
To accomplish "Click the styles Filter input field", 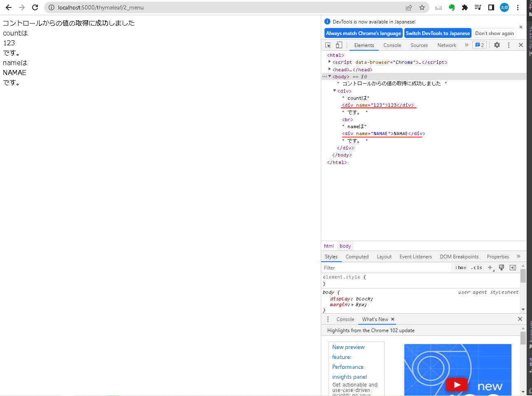I will 371,267.
